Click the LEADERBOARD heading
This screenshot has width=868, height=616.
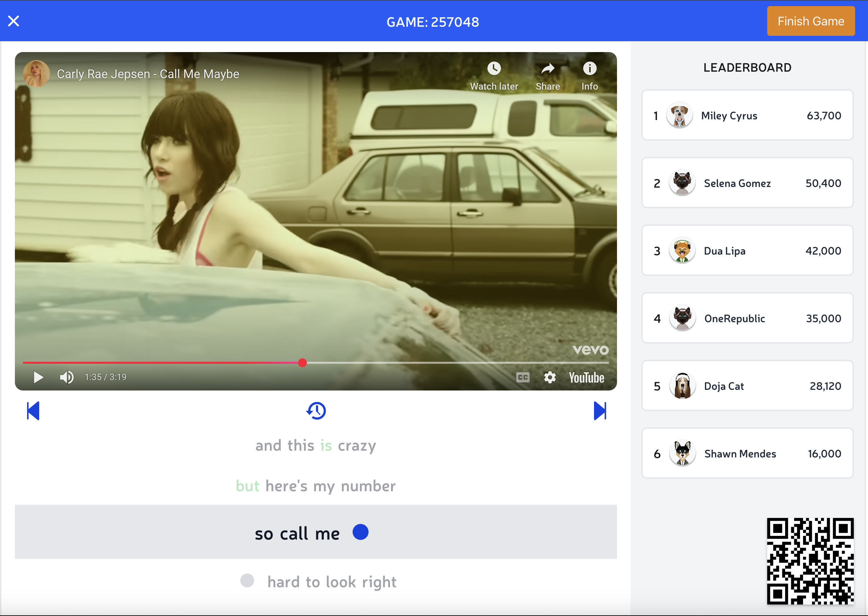click(747, 68)
